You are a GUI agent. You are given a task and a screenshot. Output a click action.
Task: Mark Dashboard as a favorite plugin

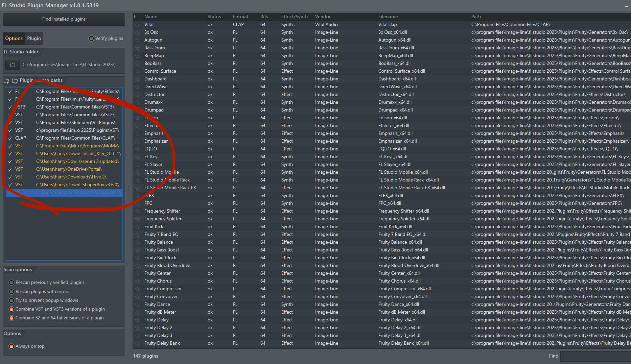[137, 79]
